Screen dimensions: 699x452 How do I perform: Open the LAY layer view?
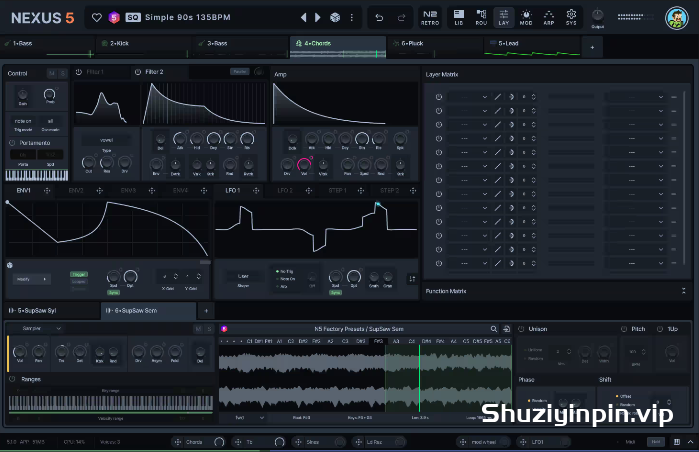point(504,17)
